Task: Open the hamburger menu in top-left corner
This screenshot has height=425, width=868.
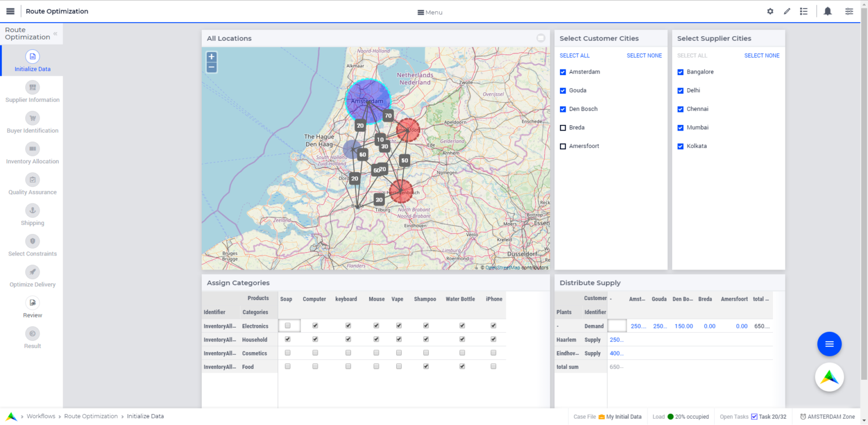Action: (x=10, y=11)
